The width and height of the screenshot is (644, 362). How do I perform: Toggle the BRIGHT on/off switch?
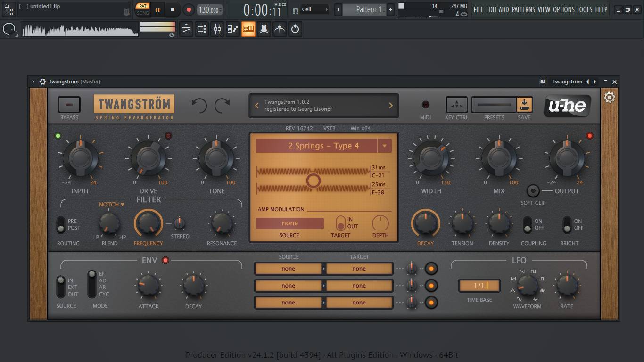pos(567,225)
